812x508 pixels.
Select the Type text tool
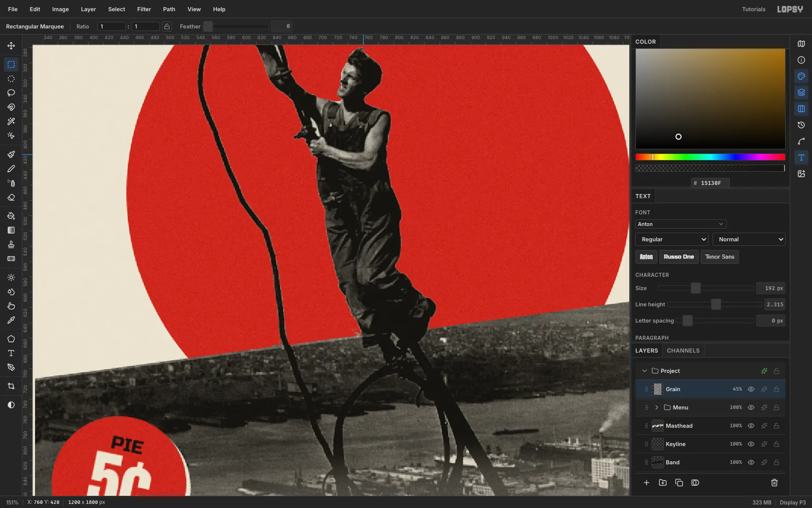[x=11, y=353]
